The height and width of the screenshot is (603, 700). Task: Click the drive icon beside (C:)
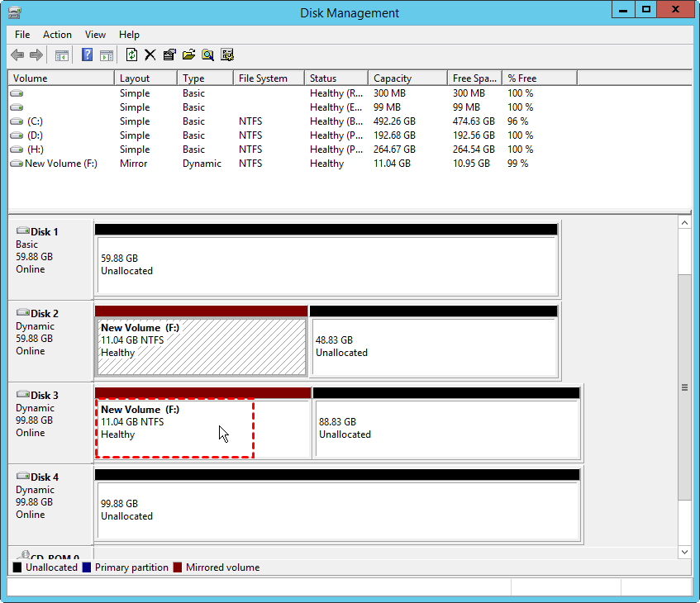coord(17,121)
